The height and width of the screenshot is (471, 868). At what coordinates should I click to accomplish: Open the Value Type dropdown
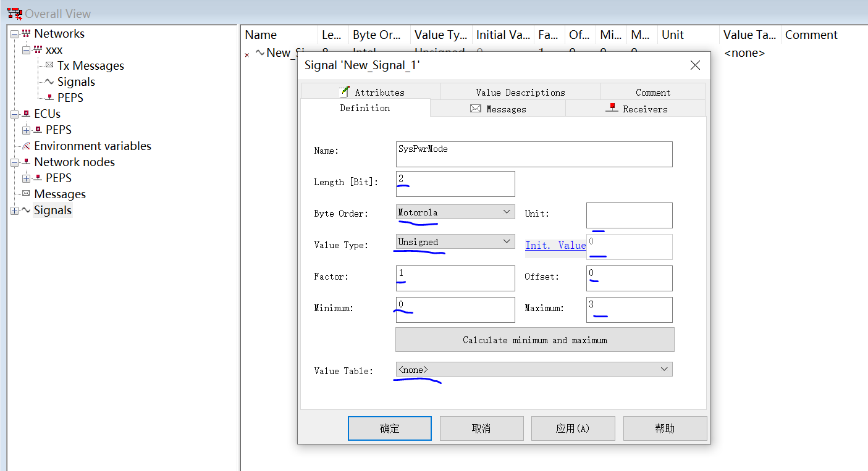[507, 241]
